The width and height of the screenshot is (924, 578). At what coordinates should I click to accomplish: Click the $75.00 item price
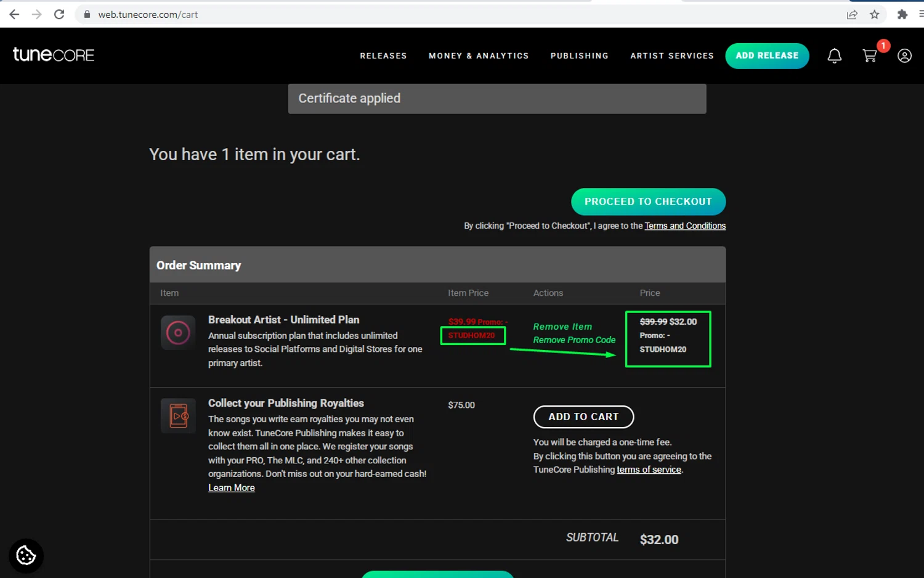[461, 405]
